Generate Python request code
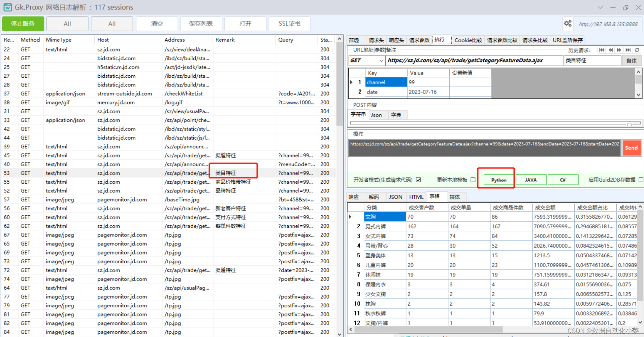The height and width of the screenshot is (337, 644). pyautogui.click(x=498, y=180)
